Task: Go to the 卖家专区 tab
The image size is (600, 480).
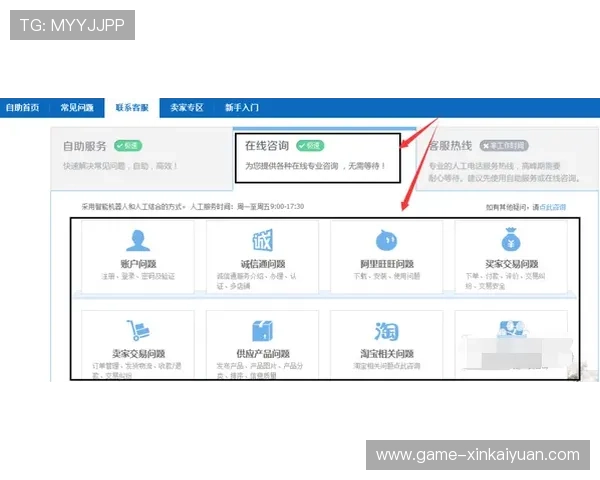Action: [186, 107]
